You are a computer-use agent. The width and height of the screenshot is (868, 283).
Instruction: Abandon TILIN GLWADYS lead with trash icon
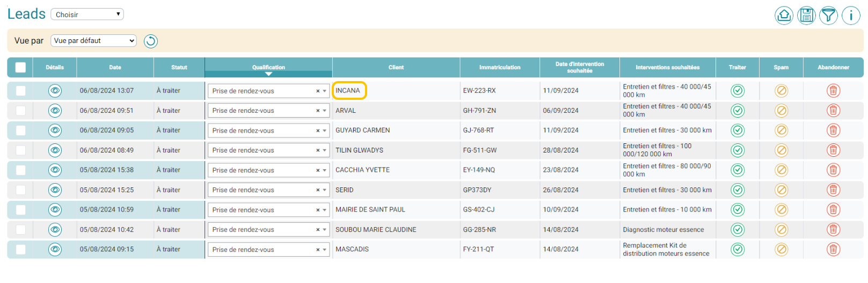click(x=833, y=150)
